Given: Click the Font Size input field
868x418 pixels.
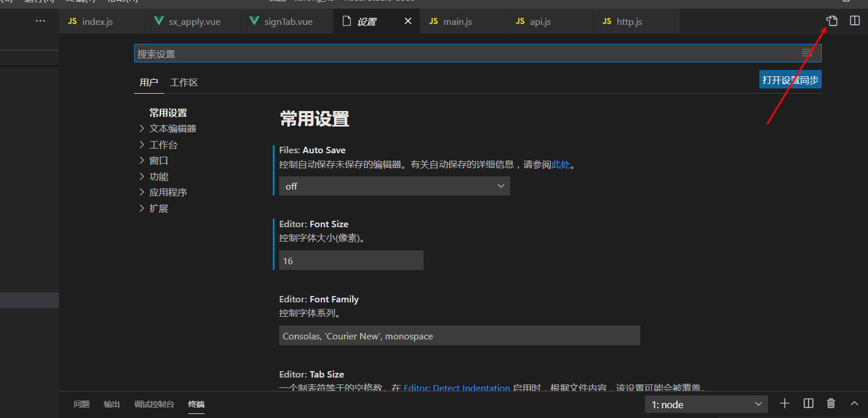Looking at the screenshot, I should pos(351,260).
